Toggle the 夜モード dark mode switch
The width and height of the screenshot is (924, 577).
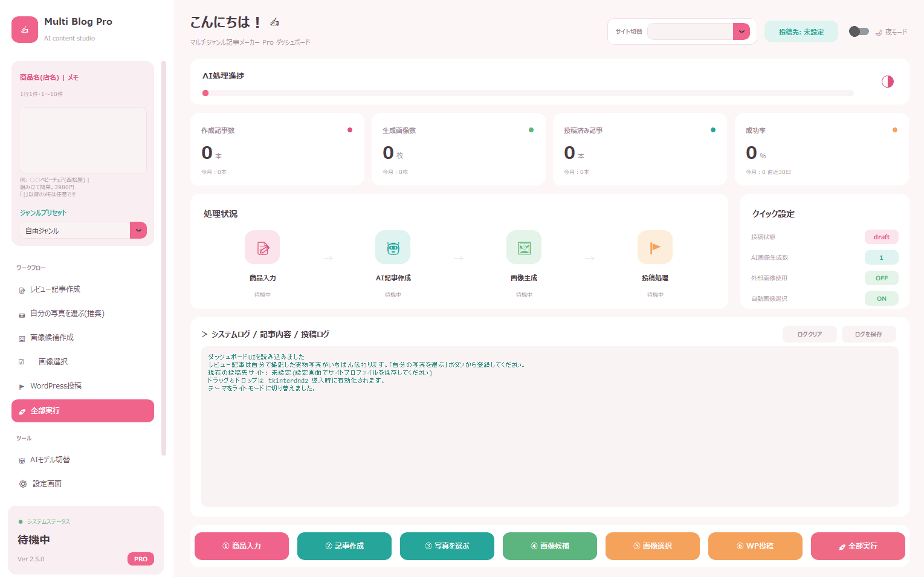[x=859, y=31]
